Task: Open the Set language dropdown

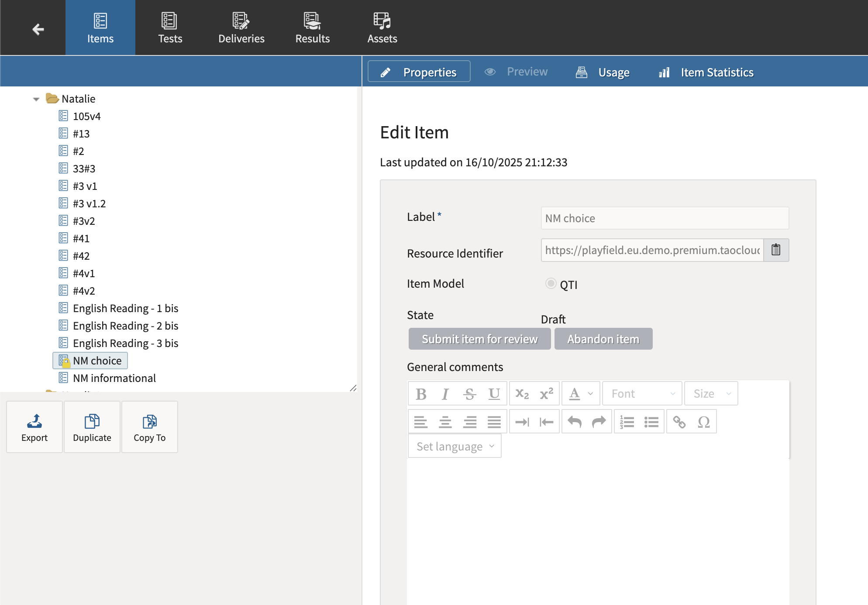Action: click(x=455, y=446)
